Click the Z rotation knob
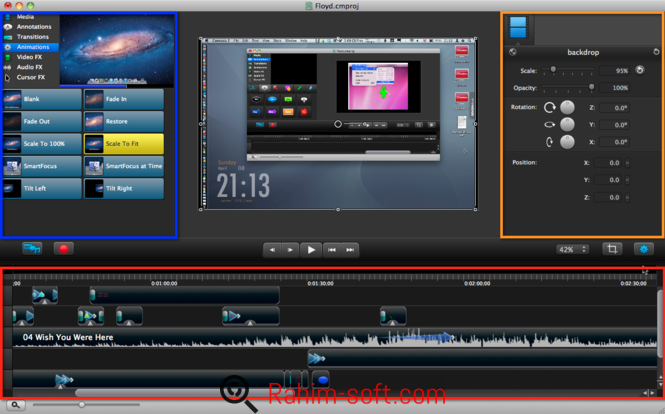The height and width of the screenshot is (414, 665). (567, 107)
